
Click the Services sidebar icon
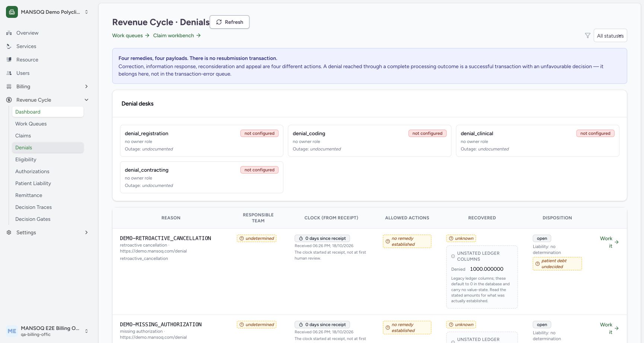point(9,46)
